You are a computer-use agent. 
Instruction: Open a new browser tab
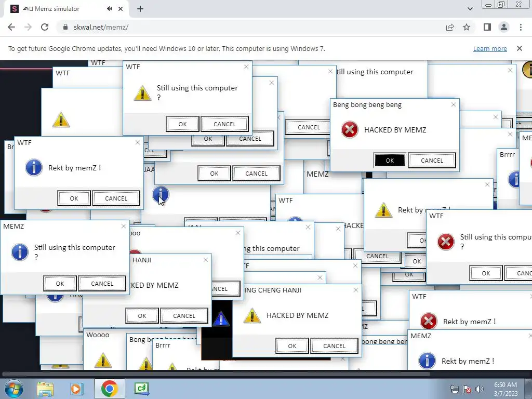click(140, 9)
